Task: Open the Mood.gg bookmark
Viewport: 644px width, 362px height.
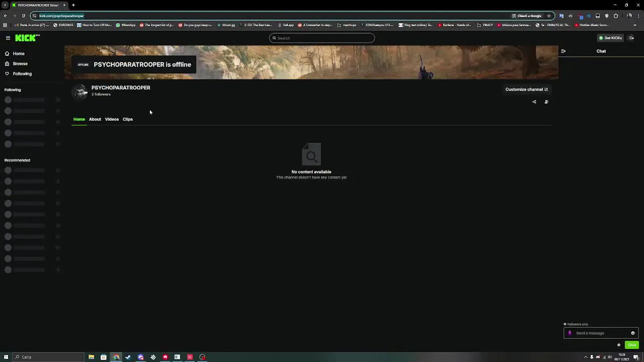Action: (x=226, y=25)
